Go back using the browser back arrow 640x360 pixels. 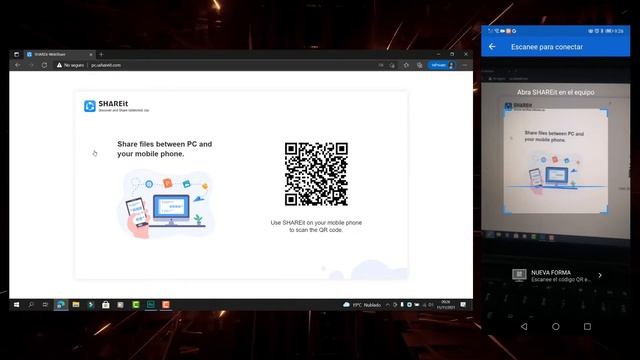tap(18, 65)
